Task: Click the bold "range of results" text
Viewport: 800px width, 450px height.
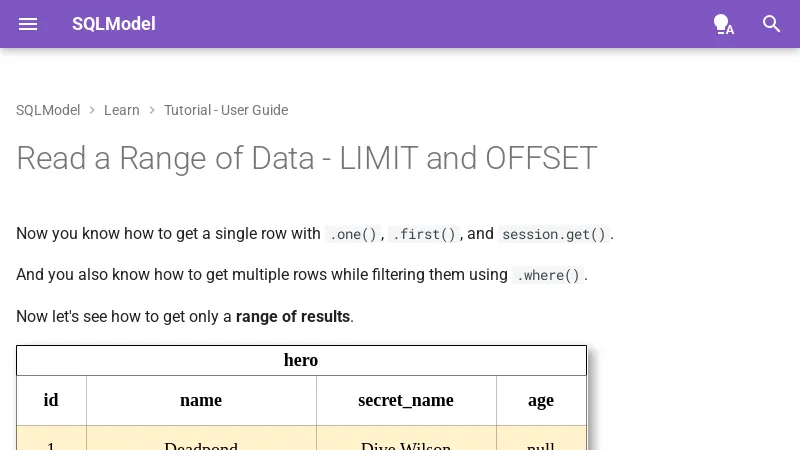Action: point(293,317)
